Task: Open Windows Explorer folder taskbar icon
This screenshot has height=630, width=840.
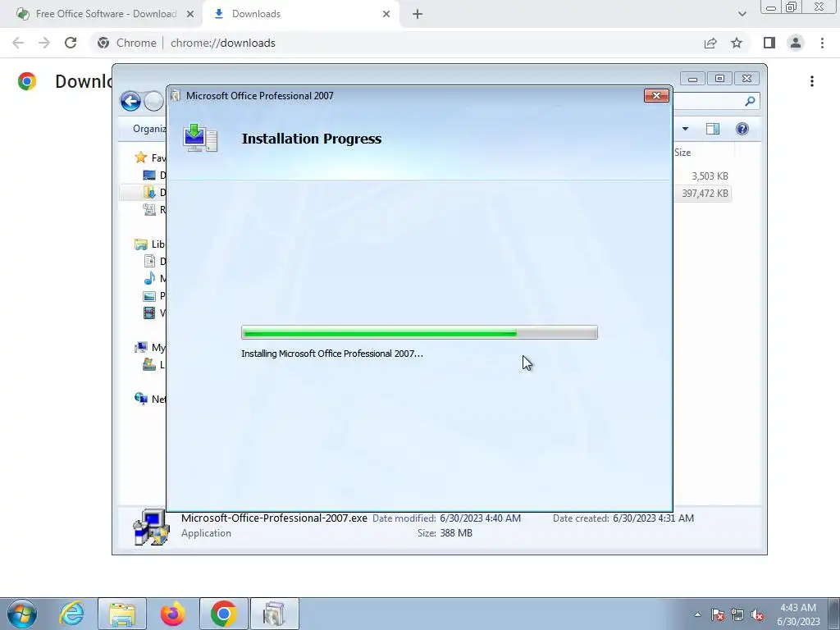Action: 122,614
